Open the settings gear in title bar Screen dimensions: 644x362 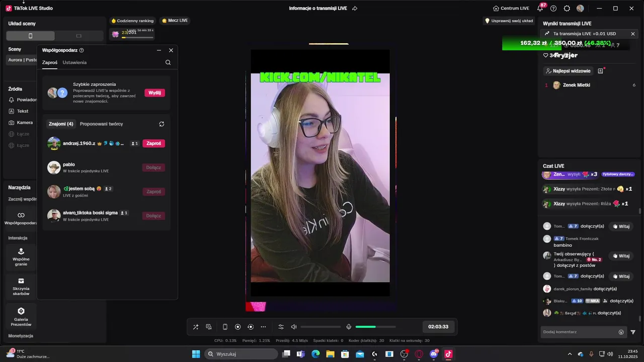[567, 9]
